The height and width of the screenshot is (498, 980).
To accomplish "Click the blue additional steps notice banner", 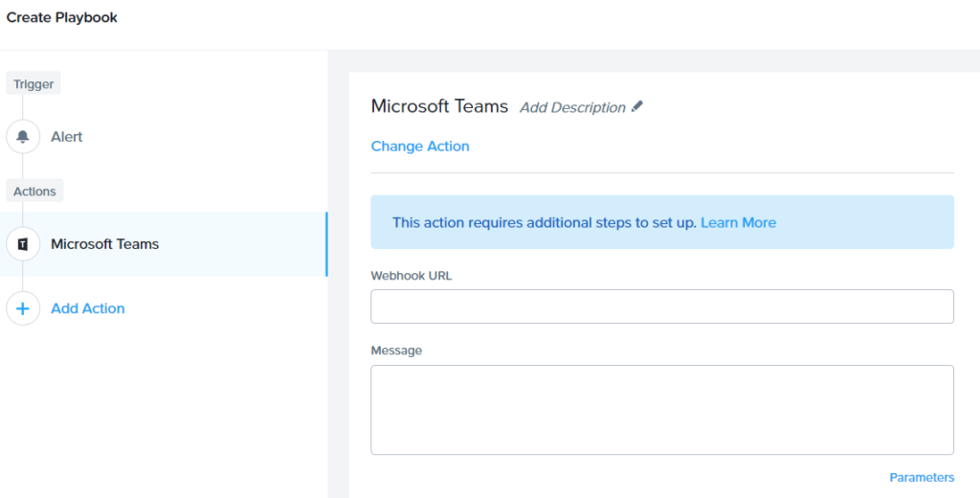I will [x=662, y=222].
